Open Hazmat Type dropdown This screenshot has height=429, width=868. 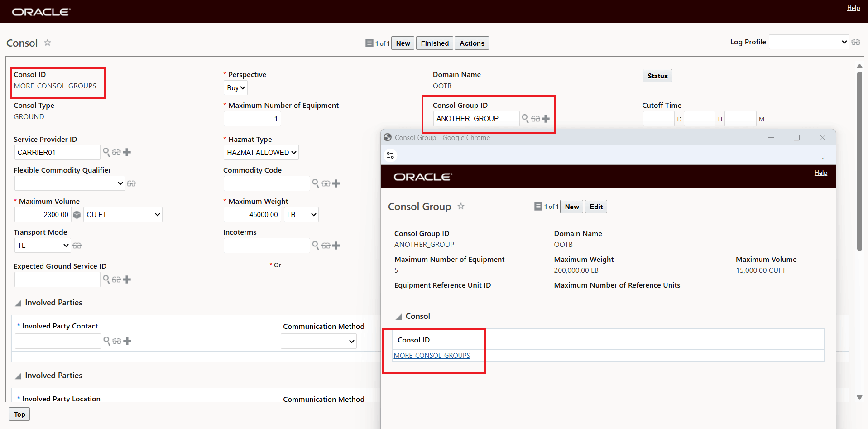pyautogui.click(x=261, y=153)
